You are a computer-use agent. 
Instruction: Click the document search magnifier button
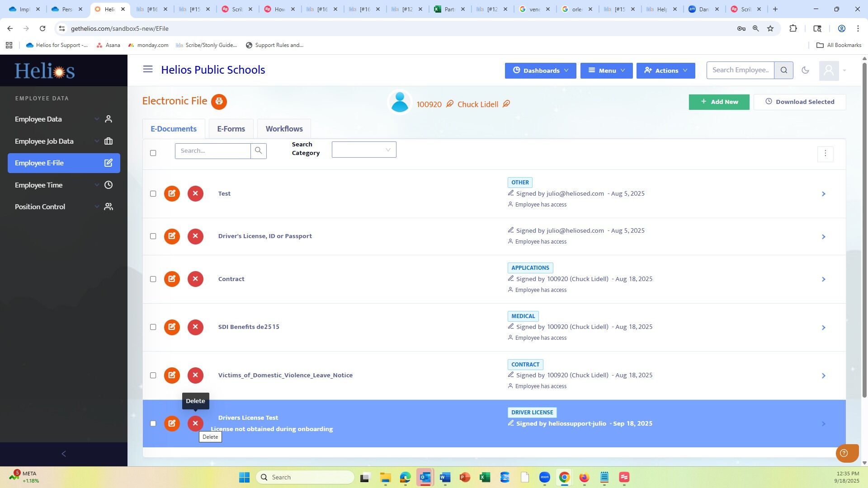click(258, 151)
